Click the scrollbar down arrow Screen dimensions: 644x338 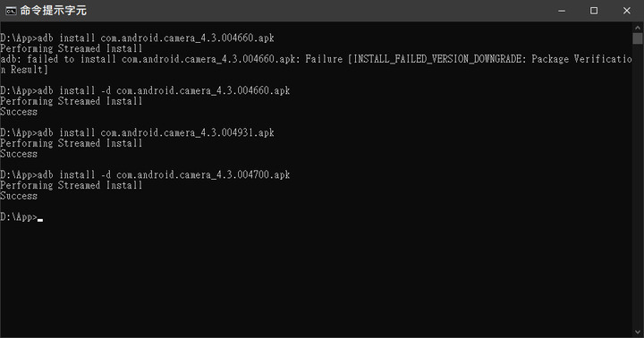638,332
